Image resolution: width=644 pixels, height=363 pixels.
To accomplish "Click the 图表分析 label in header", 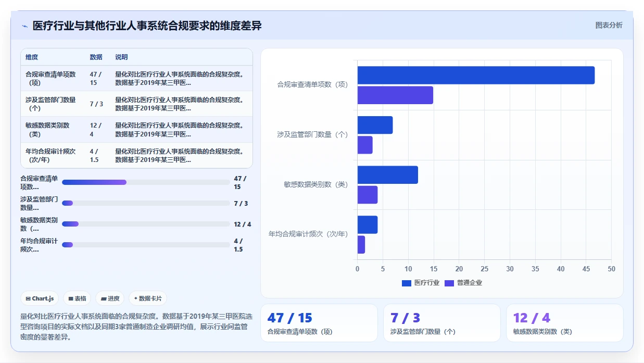I will coord(609,25).
